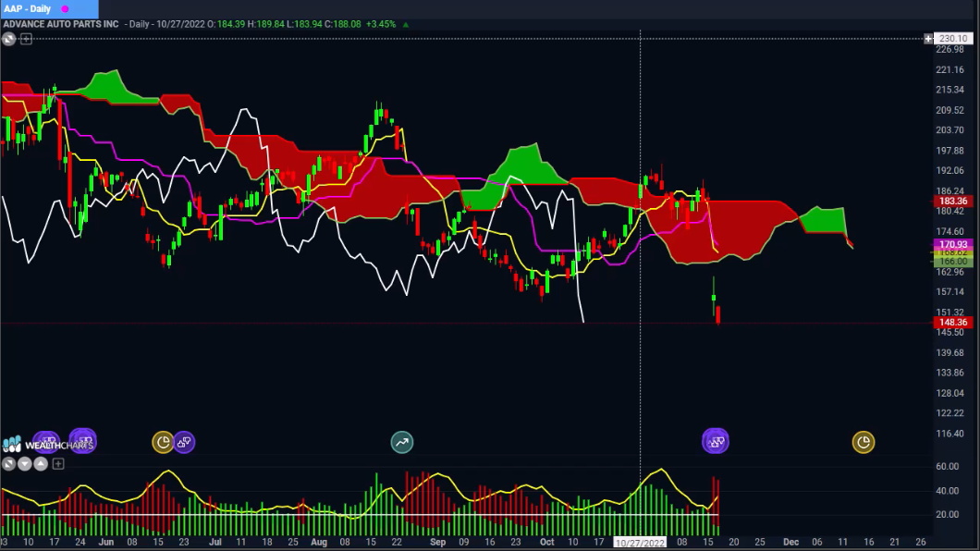
Task: Click the +3.45% change value in the header
Action: (x=381, y=24)
